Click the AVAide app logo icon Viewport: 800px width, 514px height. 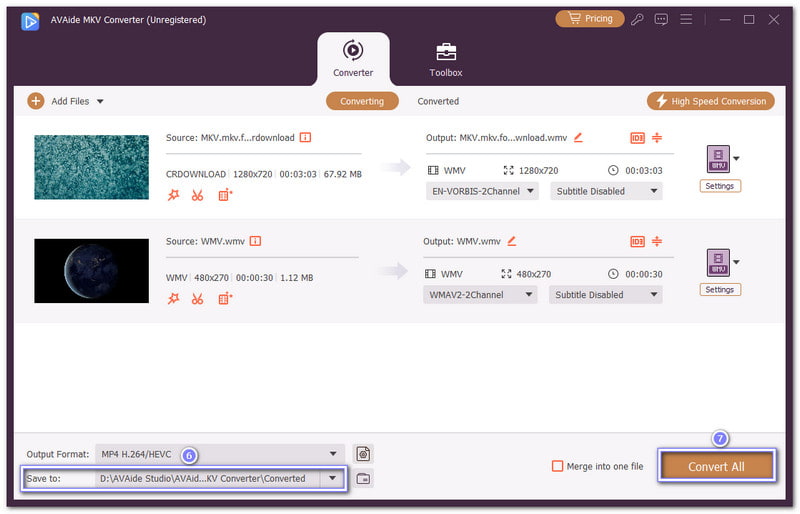click(30, 21)
